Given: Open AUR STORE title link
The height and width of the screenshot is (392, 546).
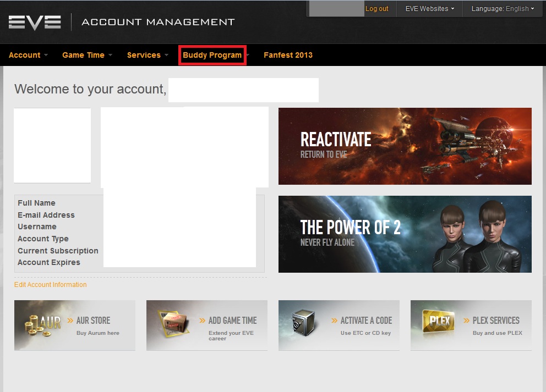Looking at the screenshot, I should (94, 321).
